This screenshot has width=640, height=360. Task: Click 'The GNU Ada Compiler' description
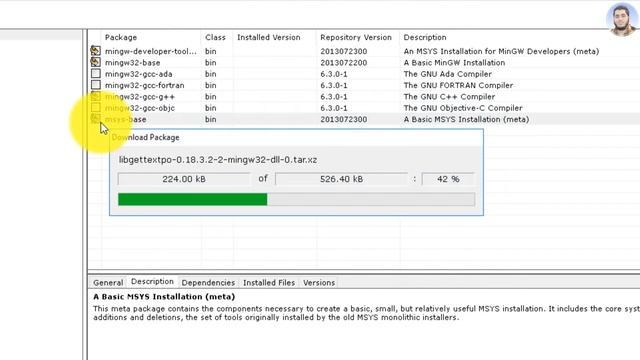(447, 74)
